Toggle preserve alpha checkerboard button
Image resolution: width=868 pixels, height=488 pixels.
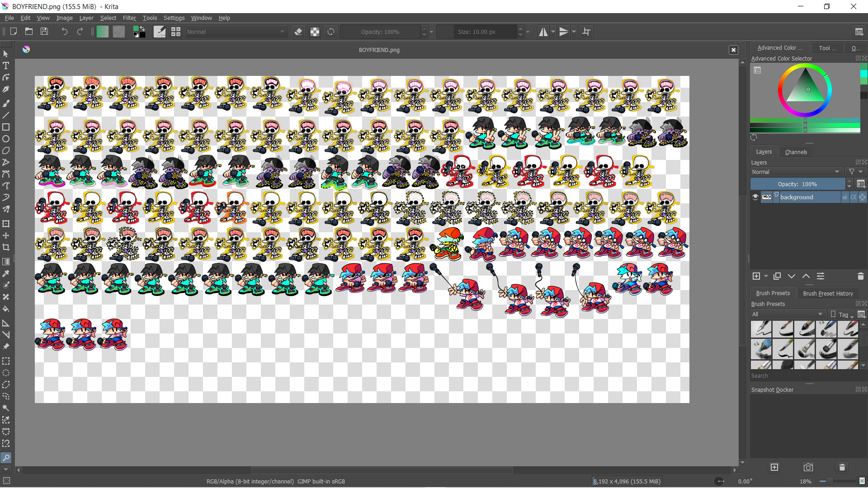tap(315, 32)
